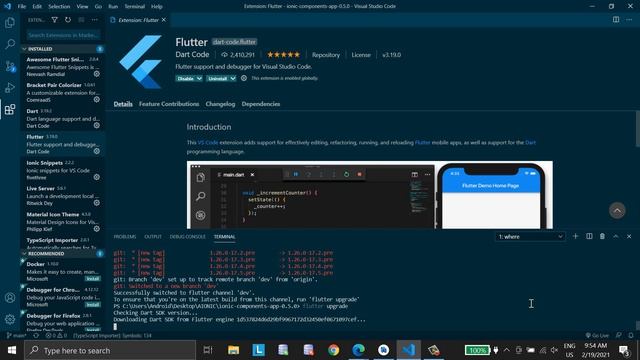Image resolution: width=640 pixels, height=360 pixels.
Task: Click the Uninstall extension button
Action: [x=218, y=78]
